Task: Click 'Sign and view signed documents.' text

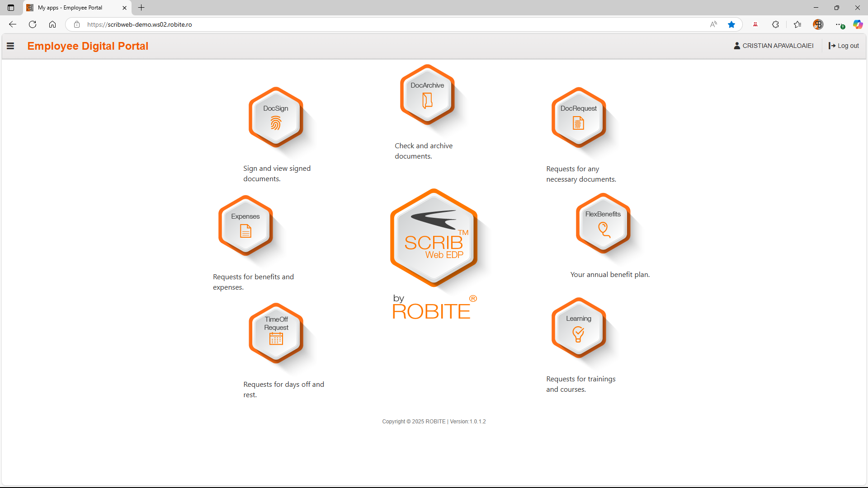Action: point(277,174)
